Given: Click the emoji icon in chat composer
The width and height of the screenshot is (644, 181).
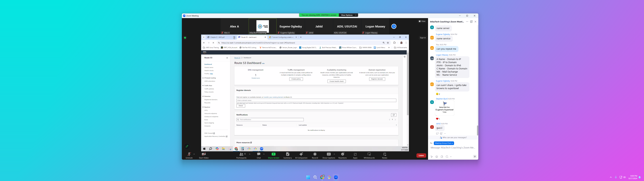Looking at the screenshot, I should pos(436,157).
